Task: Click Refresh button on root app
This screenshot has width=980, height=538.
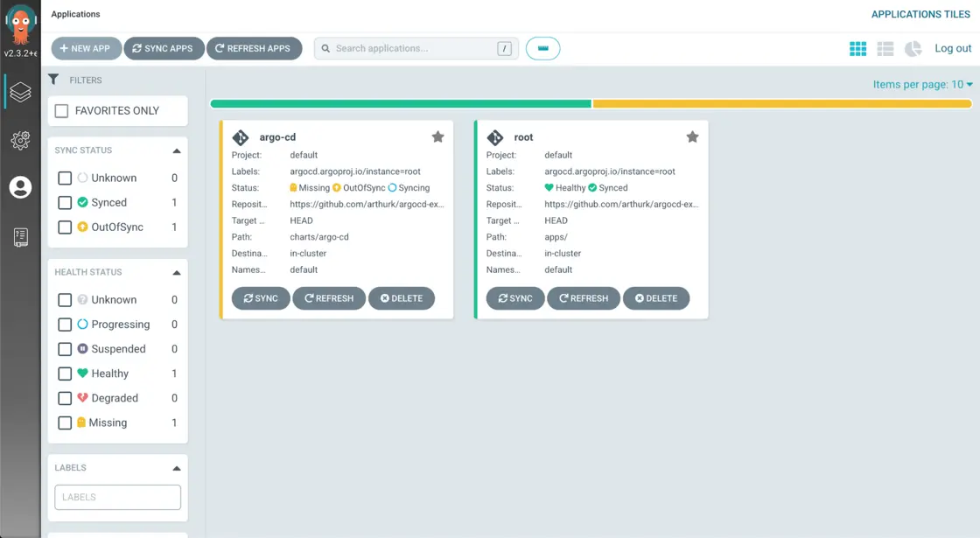Action: click(x=584, y=298)
